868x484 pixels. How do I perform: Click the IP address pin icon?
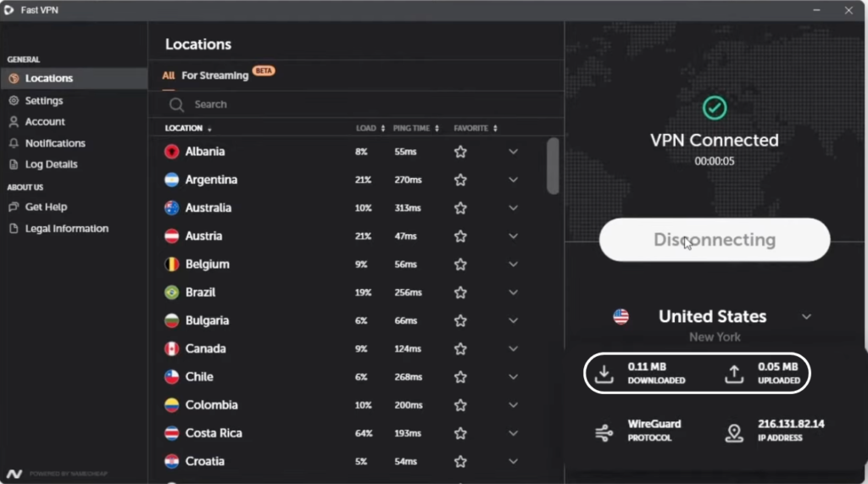pyautogui.click(x=734, y=432)
